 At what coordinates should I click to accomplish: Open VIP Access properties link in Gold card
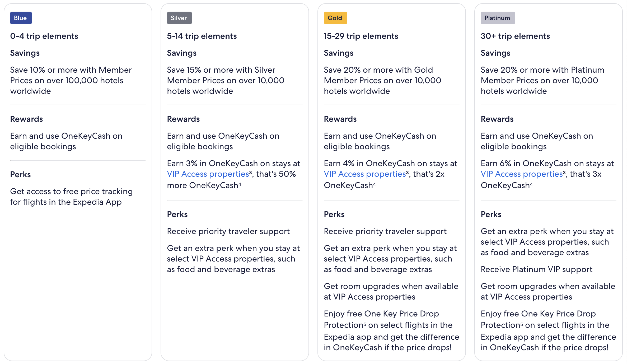click(365, 174)
